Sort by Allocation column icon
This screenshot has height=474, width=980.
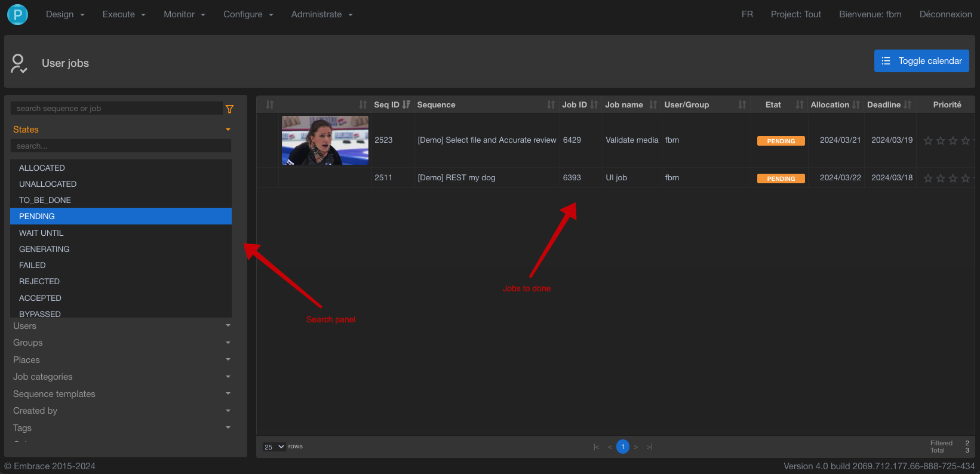856,104
